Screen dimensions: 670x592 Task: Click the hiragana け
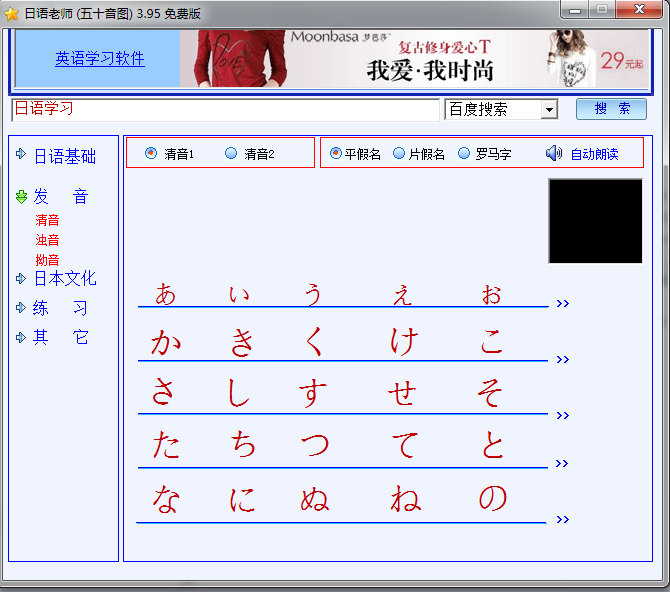(x=404, y=341)
